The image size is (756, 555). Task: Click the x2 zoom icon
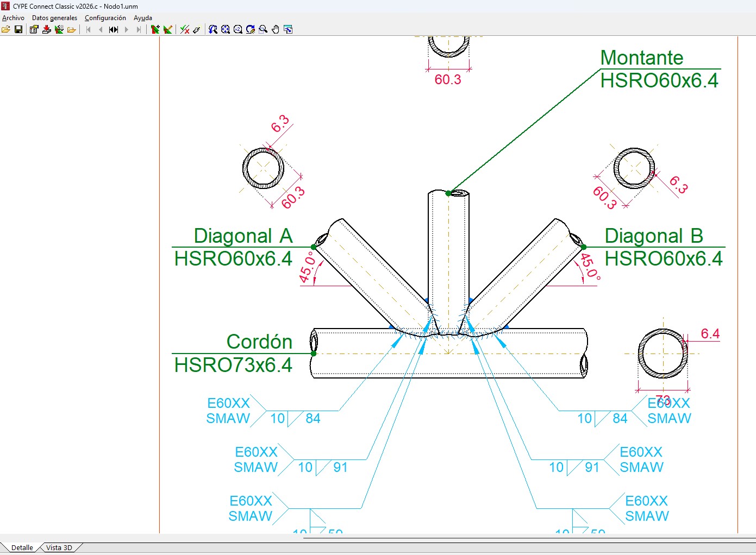[238, 29]
